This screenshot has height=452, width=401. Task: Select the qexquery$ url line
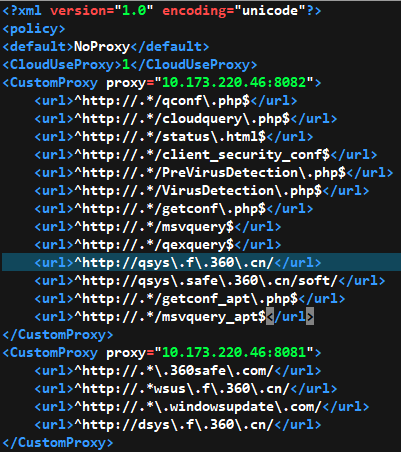(158, 245)
